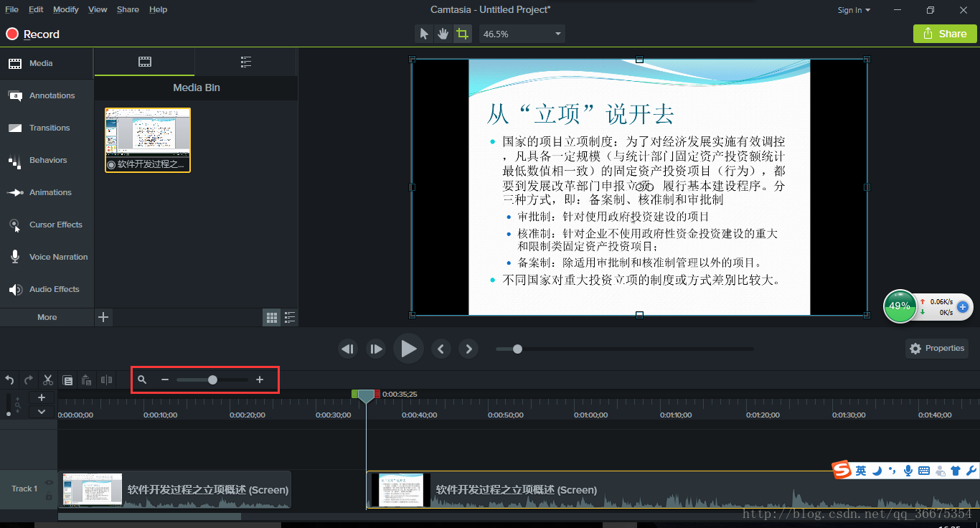980x528 pixels.
Task: Open the Edit menu
Action: (36, 9)
